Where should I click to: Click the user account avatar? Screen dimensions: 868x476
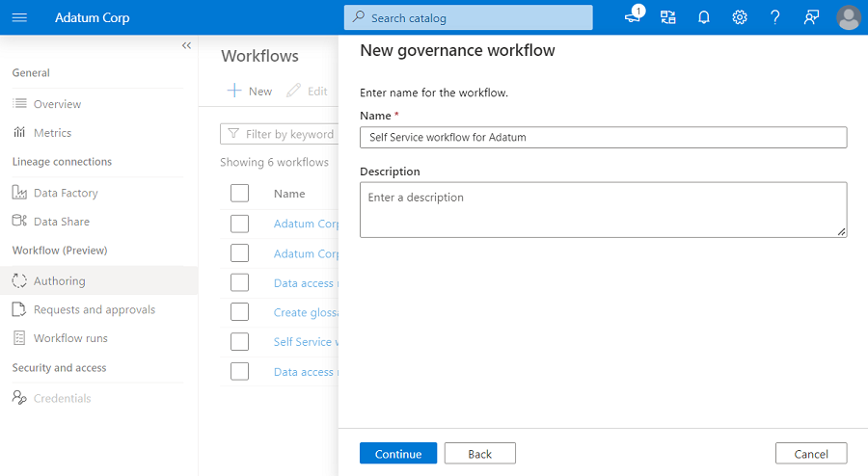[x=849, y=17]
